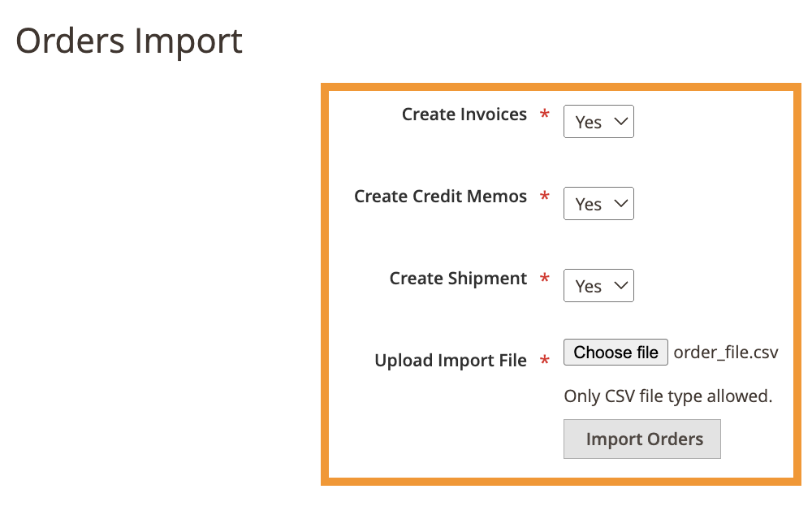
Task: Select the Yes value for Create Invoices
Action: pos(589,122)
